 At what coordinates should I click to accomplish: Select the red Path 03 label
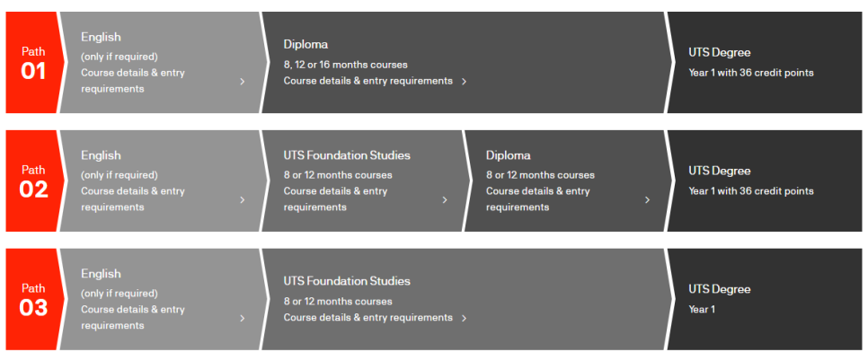tap(33, 299)
